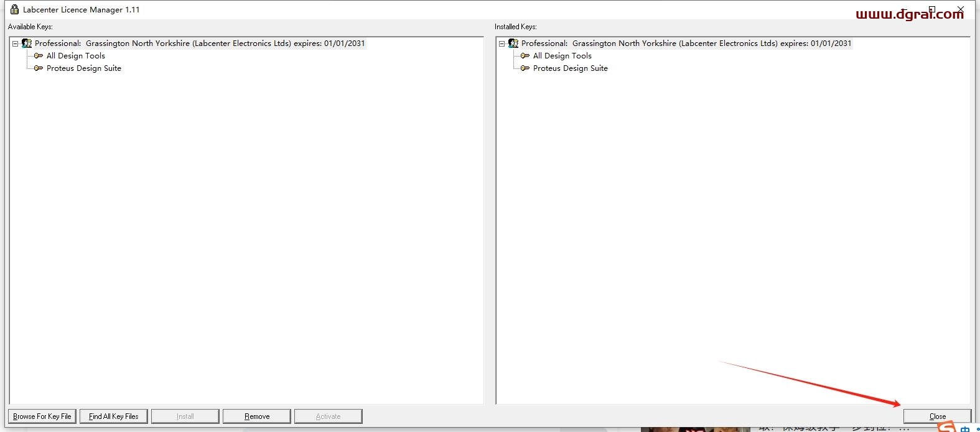The height and width of the screenshot is (432, 980).
Task: Select the Professional licence row text in Installed Keys
Action: tap(686, 44)
